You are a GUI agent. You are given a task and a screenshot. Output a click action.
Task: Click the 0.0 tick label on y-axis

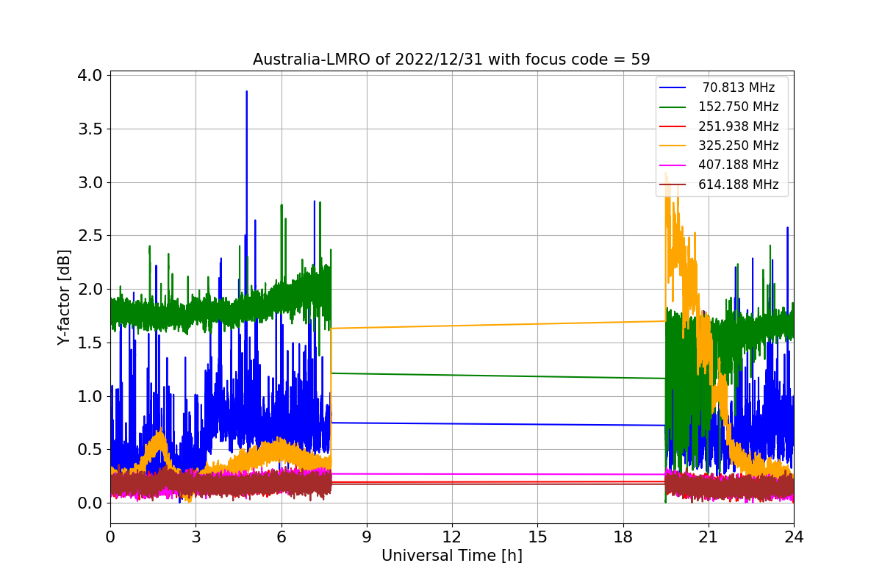[90, 503]
